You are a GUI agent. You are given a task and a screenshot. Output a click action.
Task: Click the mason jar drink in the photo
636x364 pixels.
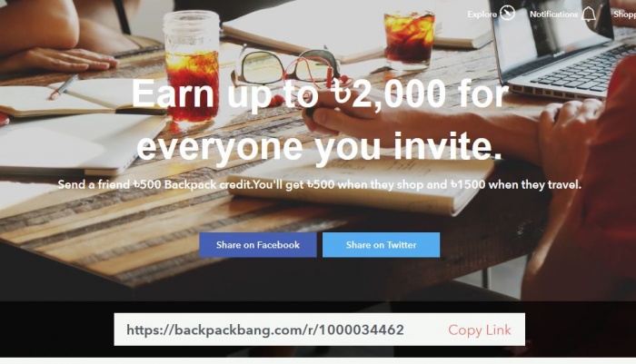tap(191, 67)
